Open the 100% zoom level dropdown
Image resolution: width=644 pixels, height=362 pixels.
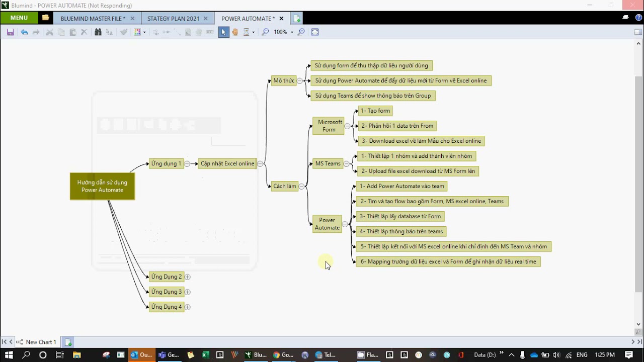tap(284, 32)
